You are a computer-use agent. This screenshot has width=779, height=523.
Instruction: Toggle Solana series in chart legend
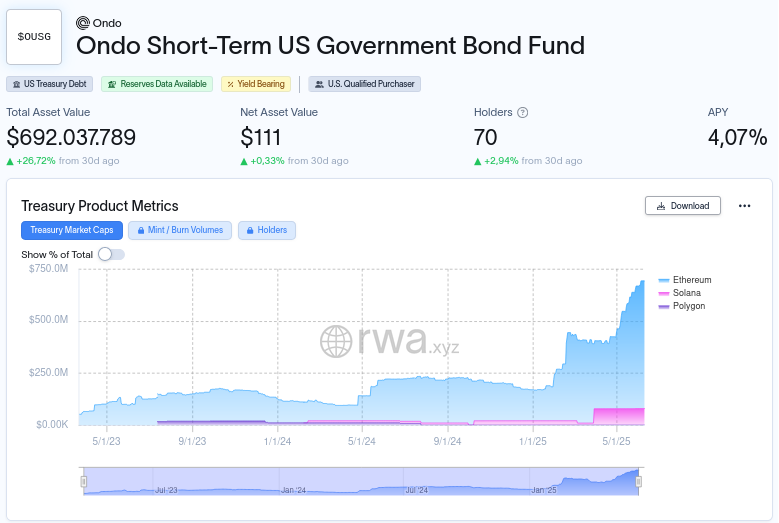[686, 293]
